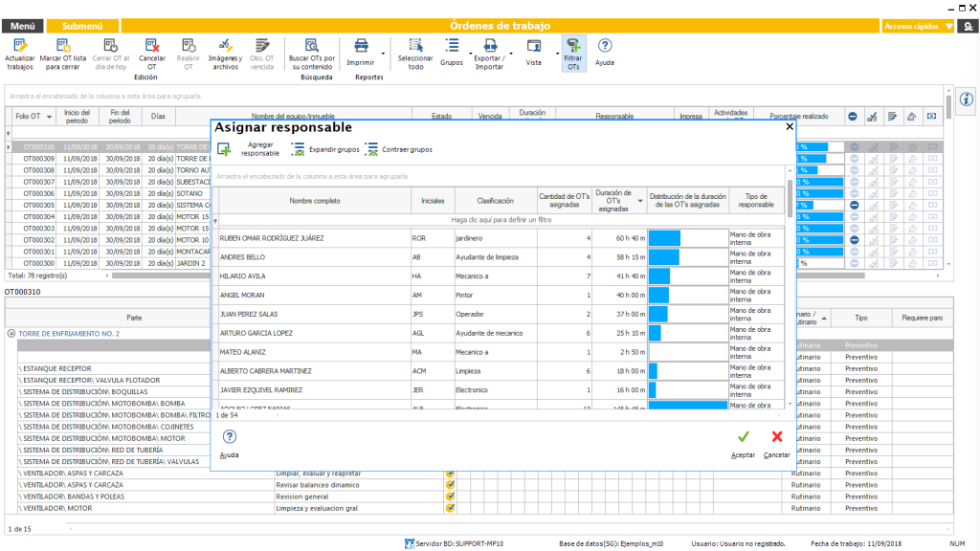
Task: Click Agregar responsable in the dialog
Action: pyautogui.click(x=224, y=149)
